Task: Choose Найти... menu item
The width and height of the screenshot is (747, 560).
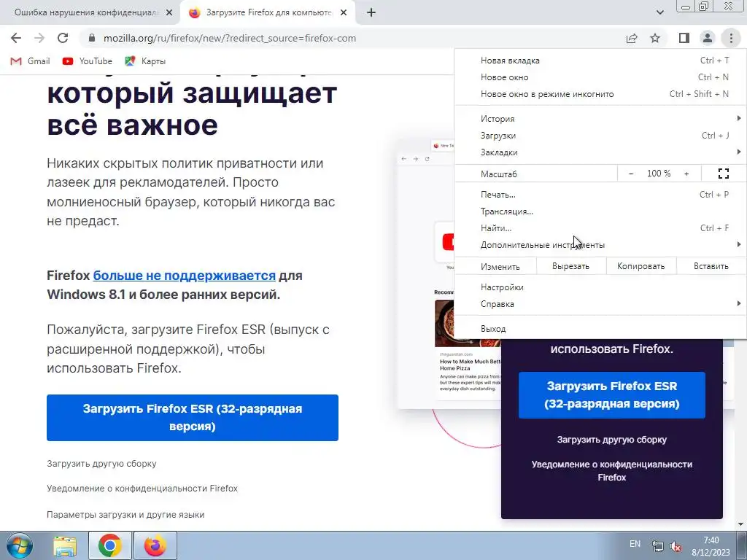Action: pos(600,228)
